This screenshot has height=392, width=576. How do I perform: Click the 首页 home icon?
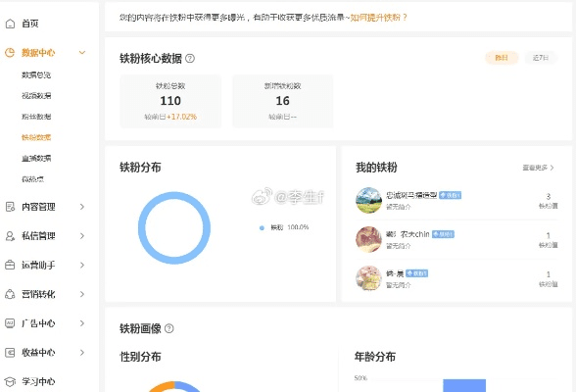10,24
